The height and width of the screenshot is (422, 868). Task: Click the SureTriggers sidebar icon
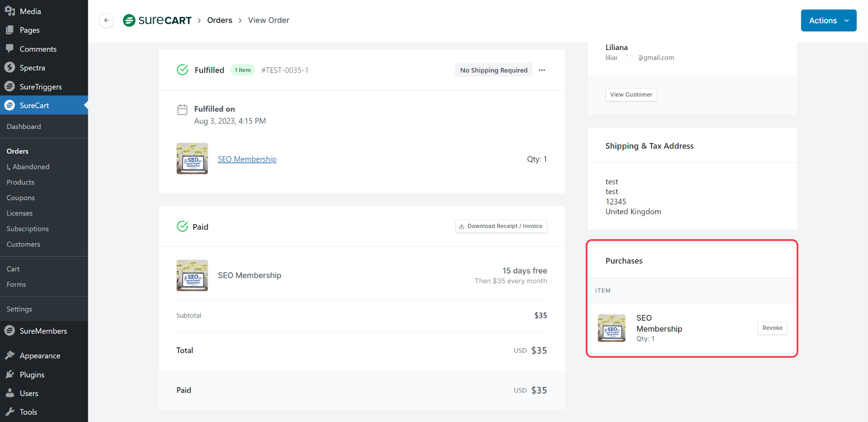(x=10, y=87)
